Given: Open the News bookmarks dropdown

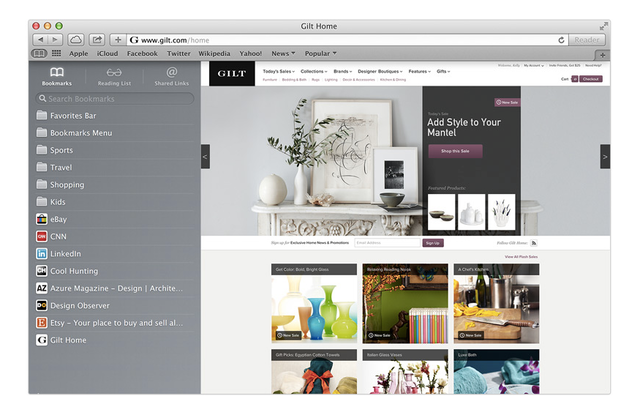Looking at the screenshot, I should (x=284, y=53).
